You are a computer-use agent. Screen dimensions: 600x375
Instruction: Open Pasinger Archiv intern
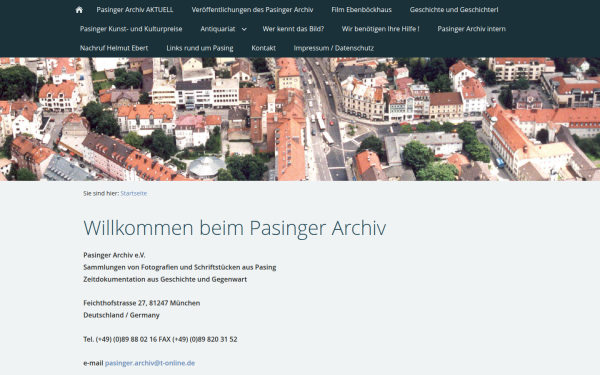(x=471, y=29)
